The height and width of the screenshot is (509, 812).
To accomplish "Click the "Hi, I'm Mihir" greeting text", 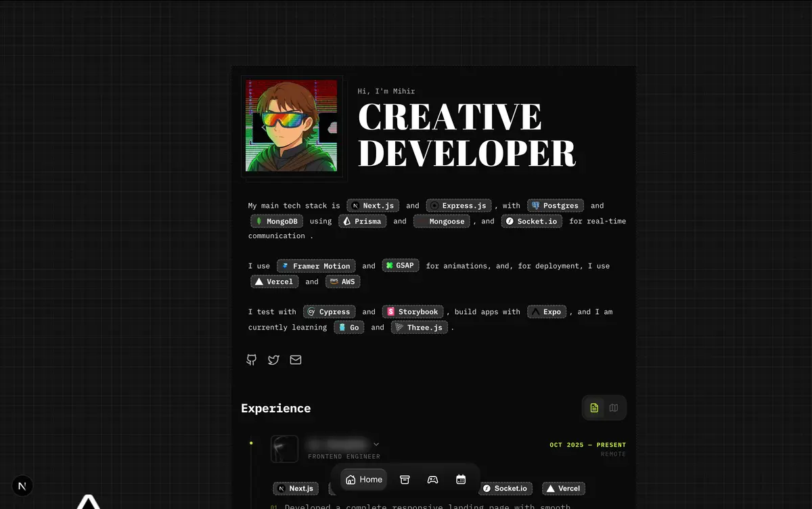I will [386, 91].
